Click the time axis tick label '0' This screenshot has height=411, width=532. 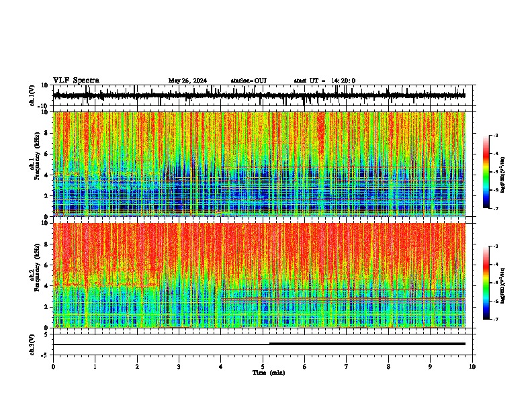[53, 367]
